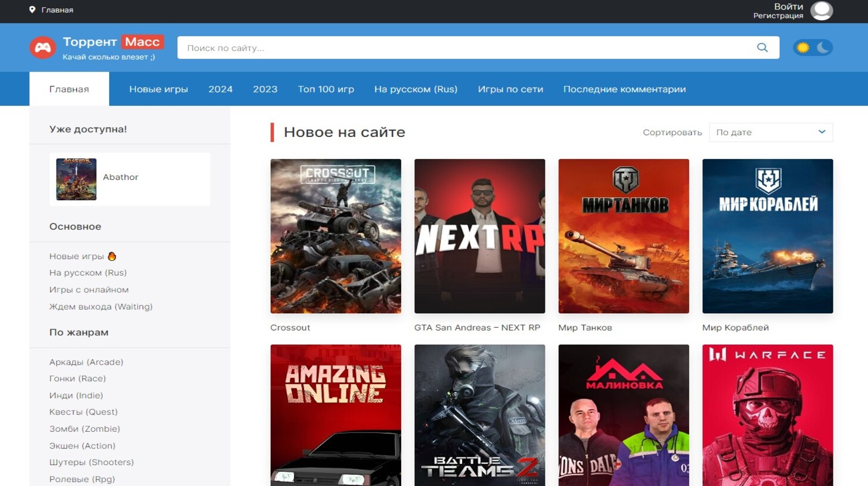Click the Crossout title below cover
The height and width of the screenshot is (486, 868).
coord(290,328)
